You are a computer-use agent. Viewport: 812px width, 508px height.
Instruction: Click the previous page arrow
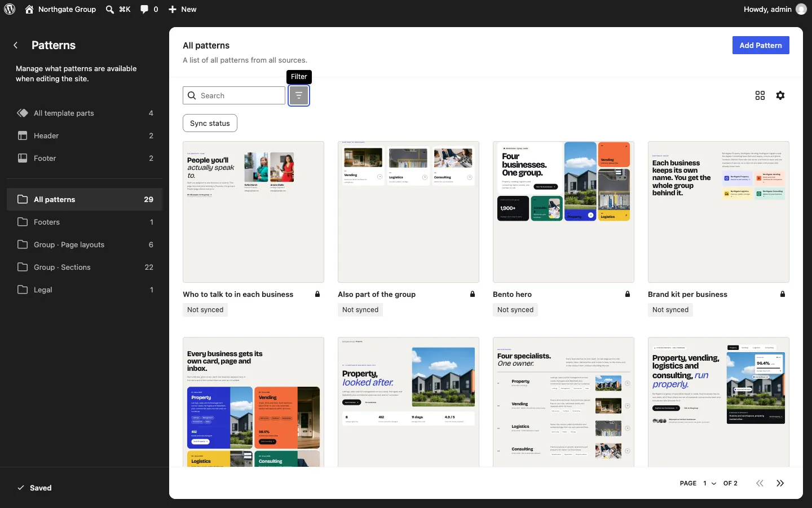(x=760, y=483)
